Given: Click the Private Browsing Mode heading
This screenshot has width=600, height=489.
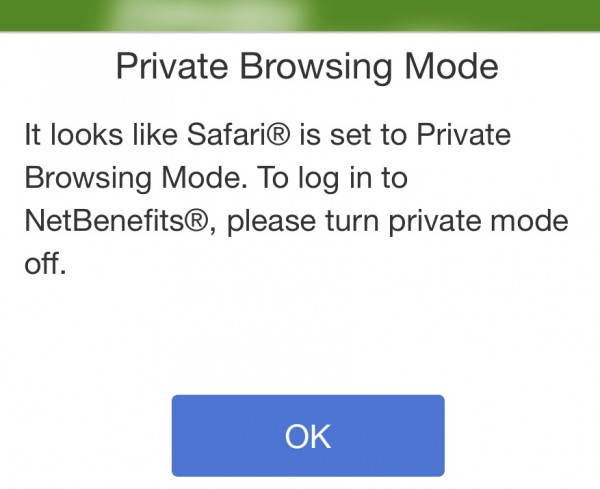Looking at the screenshot, I should (x=307, y=68).
